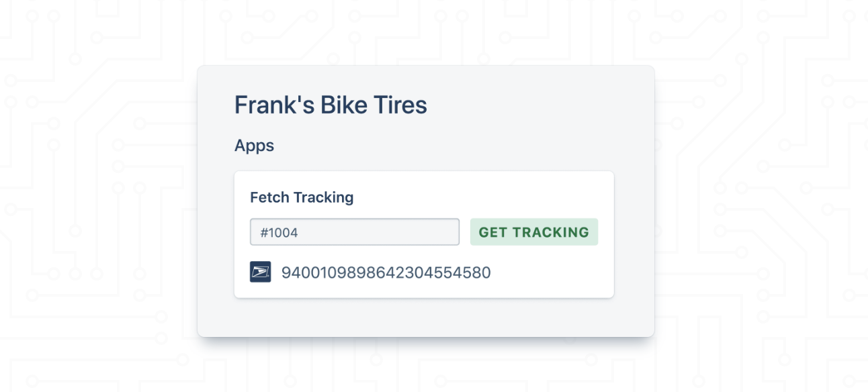Select the Fetch Tracking card title
Screen dimensions: 868x392
click(x=302, y=197)
